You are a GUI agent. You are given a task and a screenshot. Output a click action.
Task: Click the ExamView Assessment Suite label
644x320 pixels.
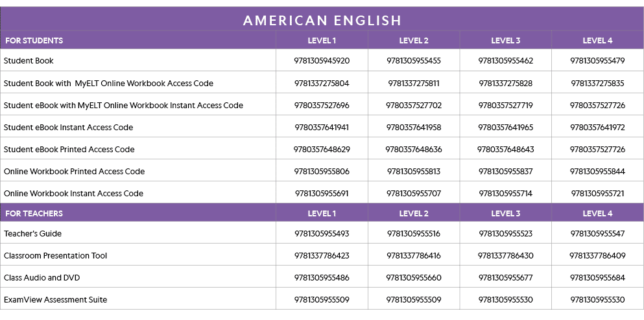tap(55, 300)
